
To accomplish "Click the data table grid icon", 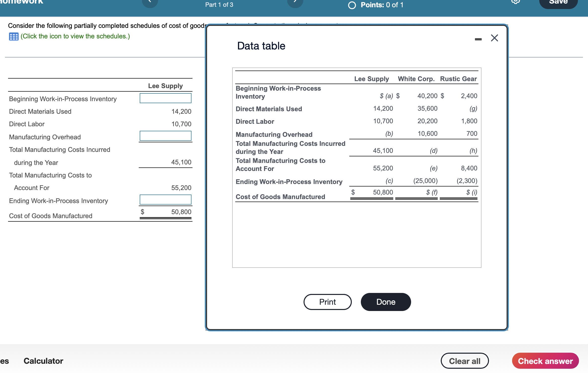I will pyautogui.click(x=14, y=37).
